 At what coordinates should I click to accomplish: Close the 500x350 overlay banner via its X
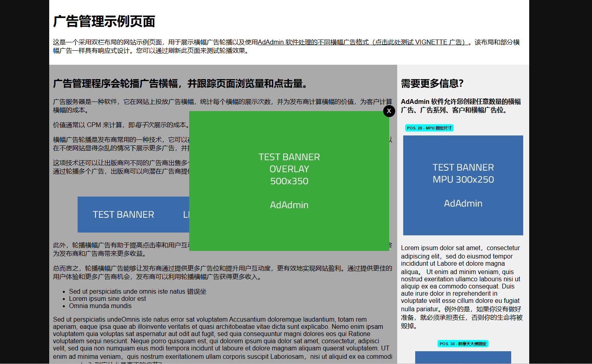tap(389, 111)
